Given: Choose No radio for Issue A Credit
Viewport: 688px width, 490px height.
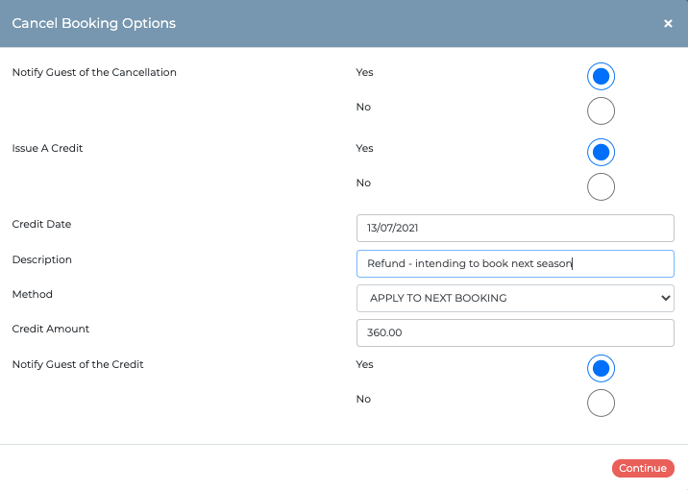Looking at the screenshot, I should point(601,187).
